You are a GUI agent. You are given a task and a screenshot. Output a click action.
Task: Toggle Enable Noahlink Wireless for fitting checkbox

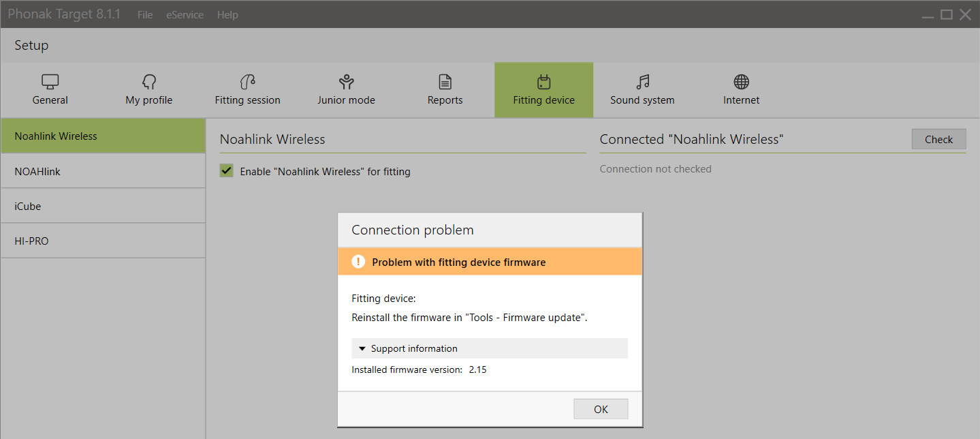pyautogui.click(x=227, y=171)
